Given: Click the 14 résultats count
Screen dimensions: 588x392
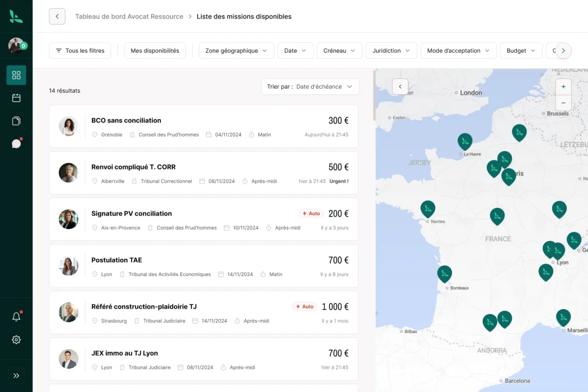Looking at the screenshot, I should click(x=64, y=91).
